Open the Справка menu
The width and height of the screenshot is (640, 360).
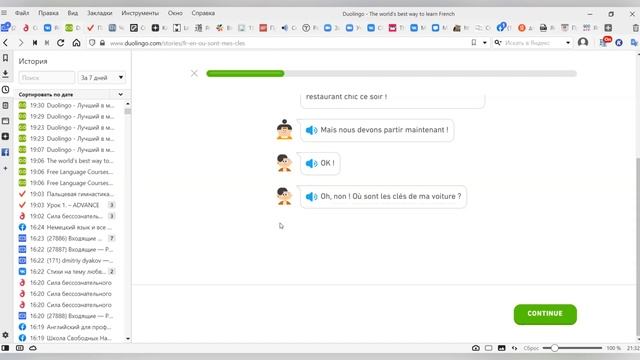[x=203, y=13]
